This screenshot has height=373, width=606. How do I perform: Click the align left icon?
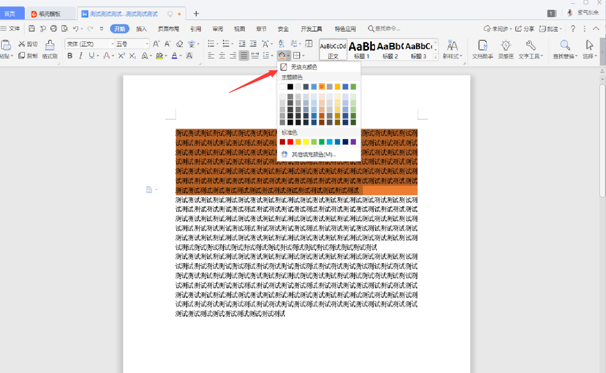coord(211,56)
